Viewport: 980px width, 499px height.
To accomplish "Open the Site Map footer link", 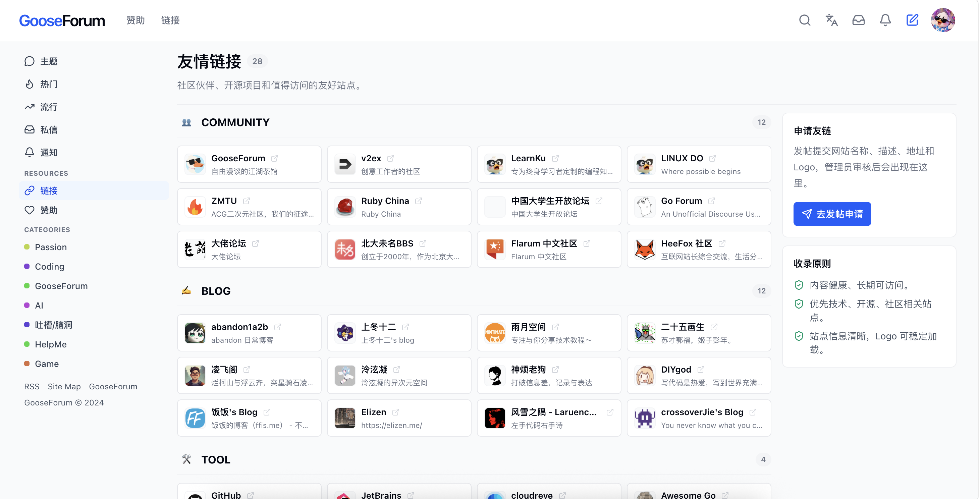I will (x=64, y=386).
